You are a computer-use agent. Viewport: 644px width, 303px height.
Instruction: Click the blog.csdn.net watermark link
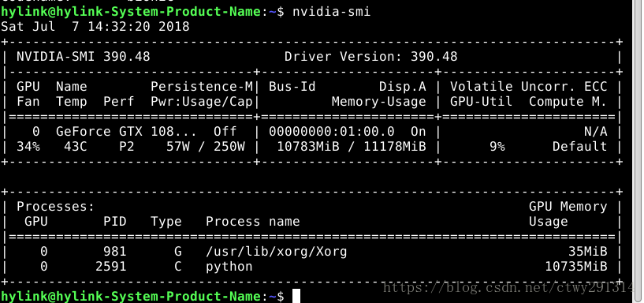click(x=508, y=286)
